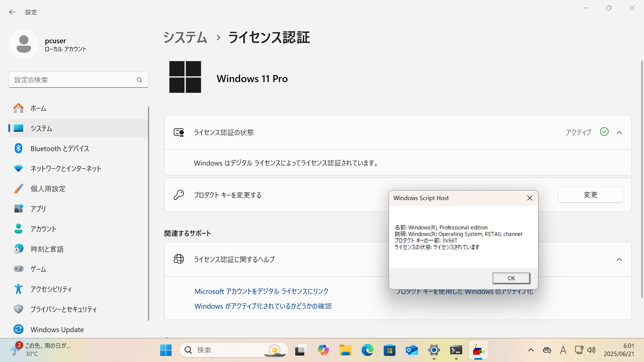Viewport: 644px width, 362px height.
Task: Open アプリ settings page
Action: 78,209
